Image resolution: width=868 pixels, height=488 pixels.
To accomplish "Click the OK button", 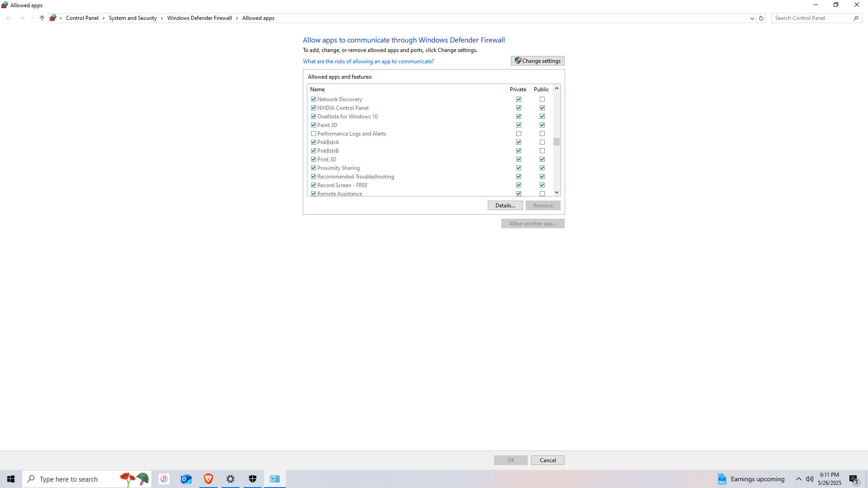I will point(510,460).
